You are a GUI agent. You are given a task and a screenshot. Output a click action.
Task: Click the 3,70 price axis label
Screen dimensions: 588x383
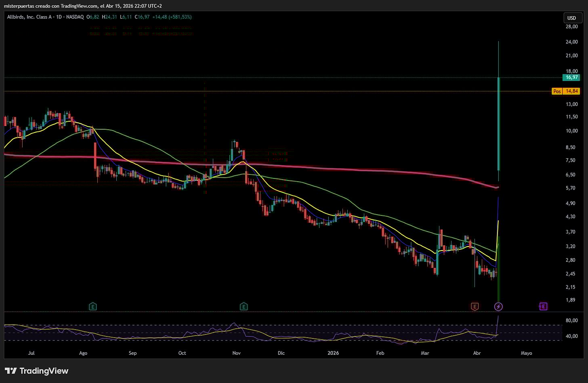pyautogui.click(x=571, y=232)
